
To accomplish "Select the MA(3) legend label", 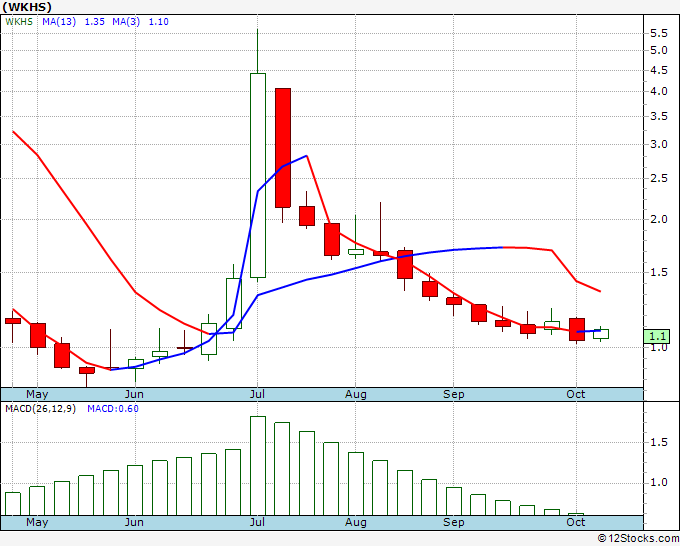I will [x=126, y=22].
